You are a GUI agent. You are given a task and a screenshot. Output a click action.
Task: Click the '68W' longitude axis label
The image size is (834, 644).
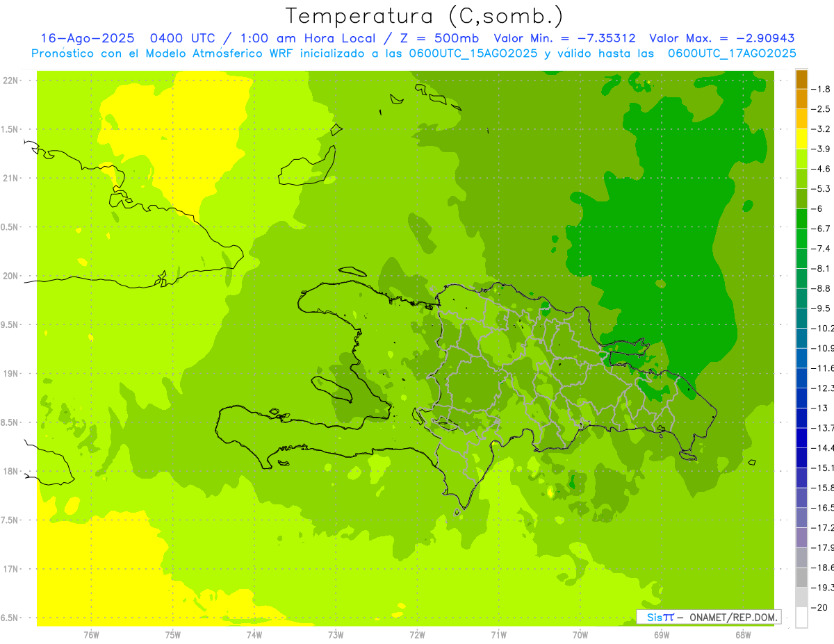pos(743,634)
